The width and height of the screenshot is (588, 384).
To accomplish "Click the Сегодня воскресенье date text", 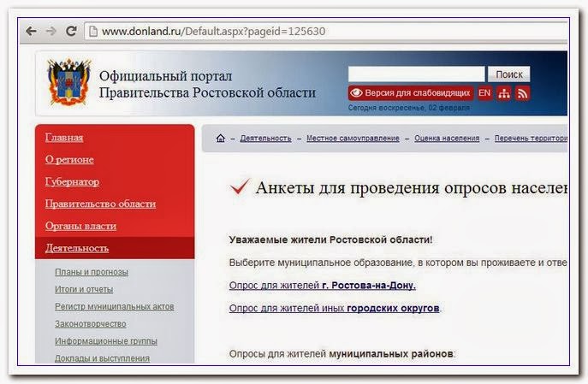I will pos(409,108).
